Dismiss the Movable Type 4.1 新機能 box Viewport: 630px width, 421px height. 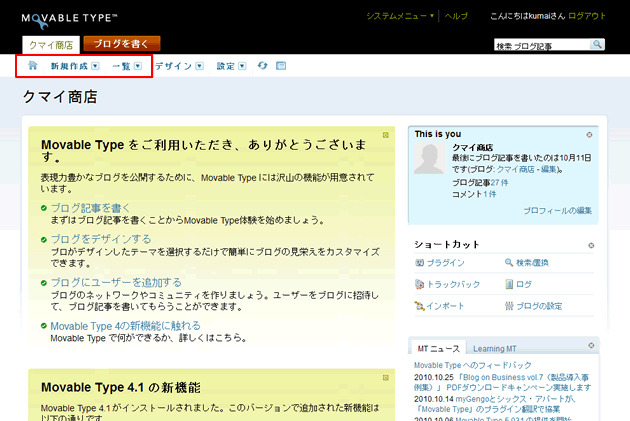pyautogui.click(x=385, y=378)
